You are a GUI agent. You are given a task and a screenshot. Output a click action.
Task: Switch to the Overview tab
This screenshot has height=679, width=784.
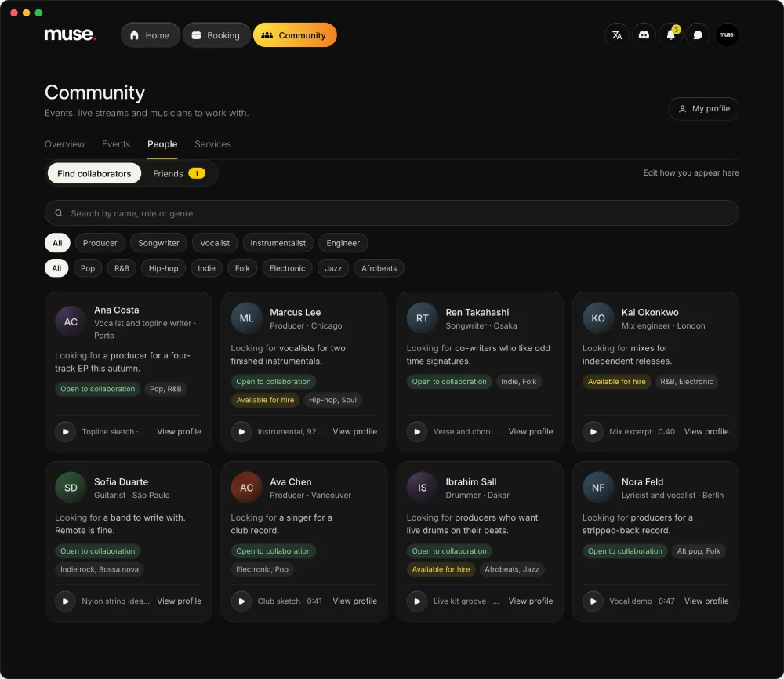click(64, 144)
